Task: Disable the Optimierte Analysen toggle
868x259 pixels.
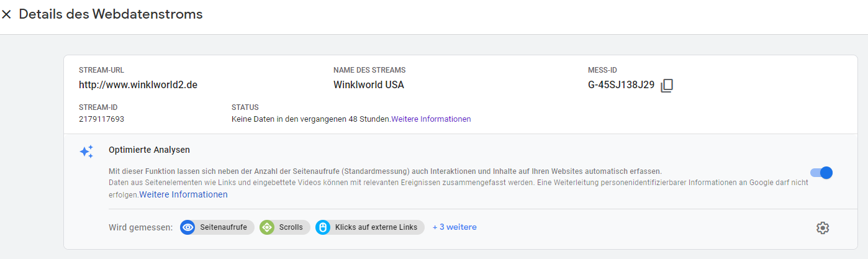Action: pyautogui.click(x=821, y=173)
